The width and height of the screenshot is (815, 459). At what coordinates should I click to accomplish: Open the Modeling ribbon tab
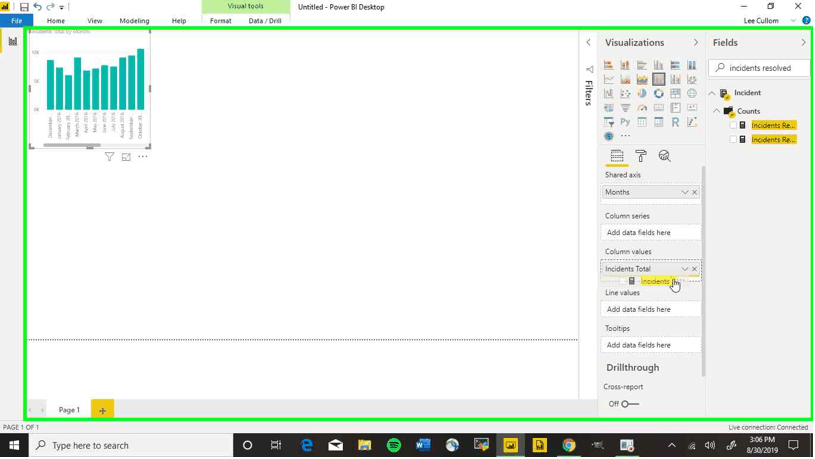coord(134,21)
